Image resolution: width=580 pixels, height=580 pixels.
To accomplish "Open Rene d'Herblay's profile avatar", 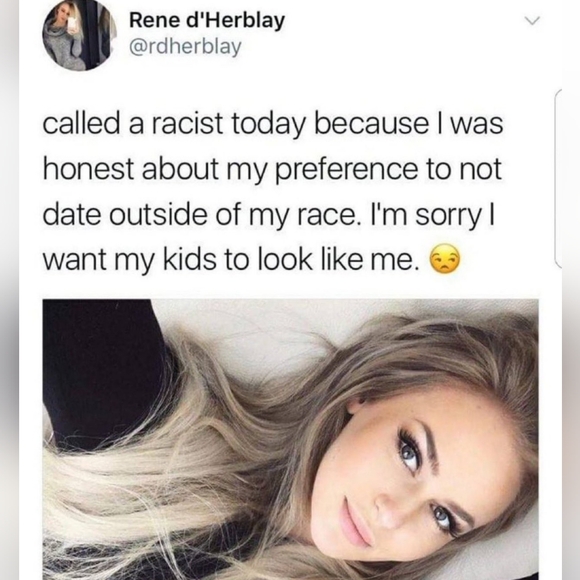I will 80,36.
